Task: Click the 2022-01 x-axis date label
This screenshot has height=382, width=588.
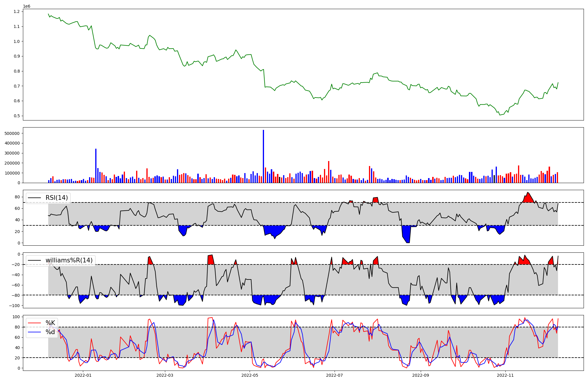Action: pos(83,375)
